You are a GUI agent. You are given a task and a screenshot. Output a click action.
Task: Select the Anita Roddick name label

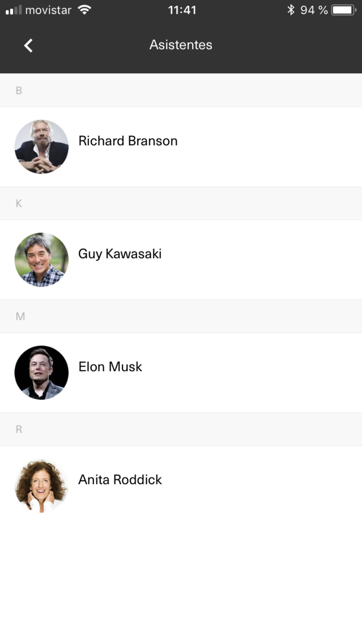120,480
